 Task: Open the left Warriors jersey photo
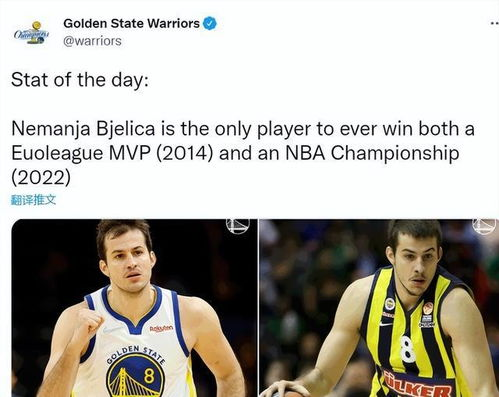point(134,308)
